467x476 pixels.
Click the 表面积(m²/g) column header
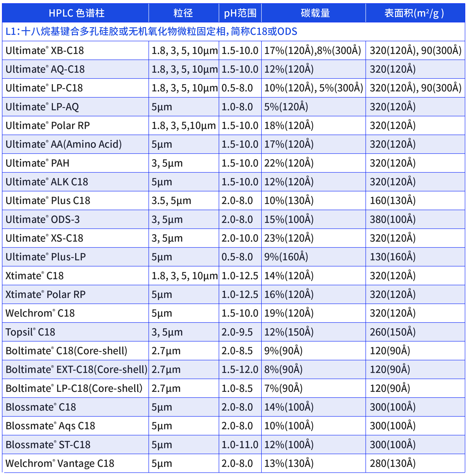click(414, 13)
